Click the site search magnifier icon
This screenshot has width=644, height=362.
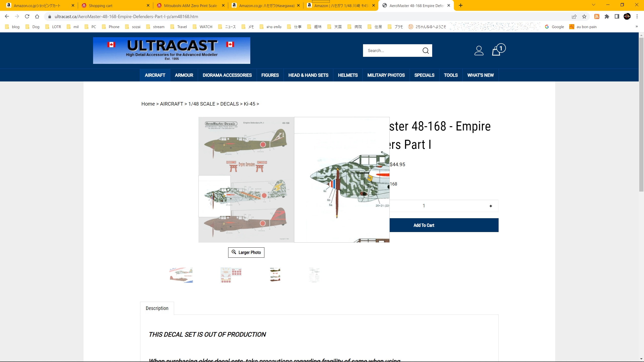(426, 51)
